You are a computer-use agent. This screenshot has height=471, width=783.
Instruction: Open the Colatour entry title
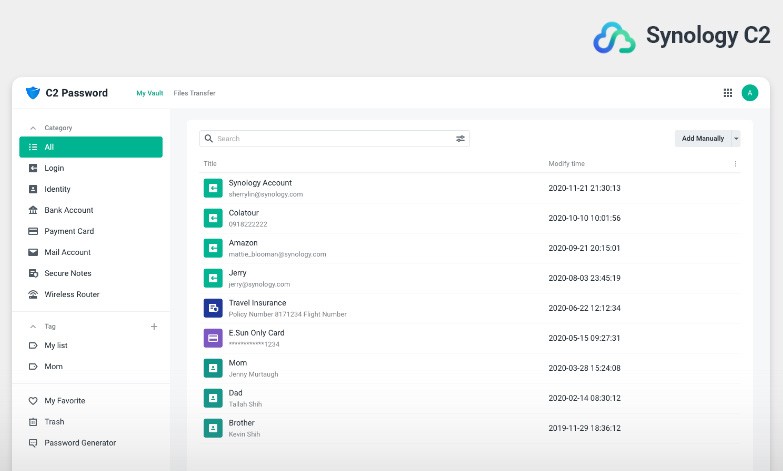[244, 213]
